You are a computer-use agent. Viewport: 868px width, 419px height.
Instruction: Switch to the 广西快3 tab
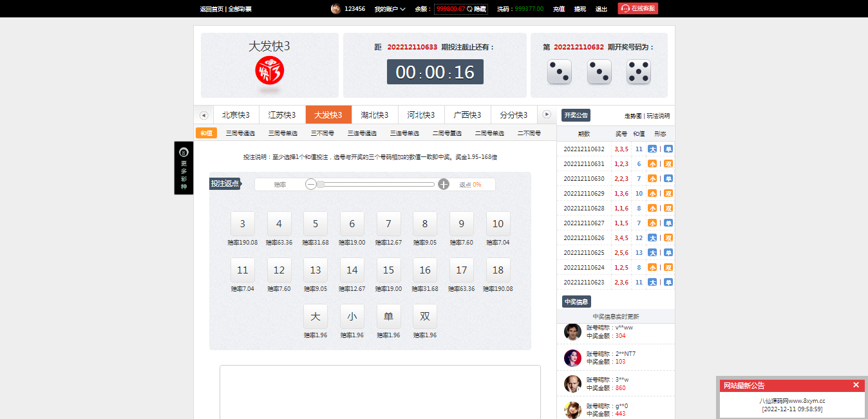coord(467,115)
